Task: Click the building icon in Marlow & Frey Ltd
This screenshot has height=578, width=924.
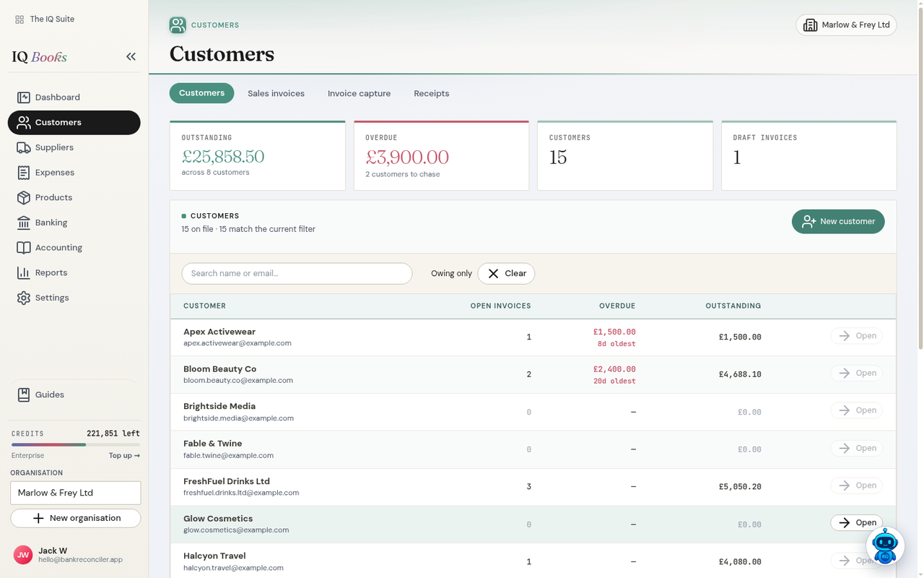Action: click(x=810, y=25)
